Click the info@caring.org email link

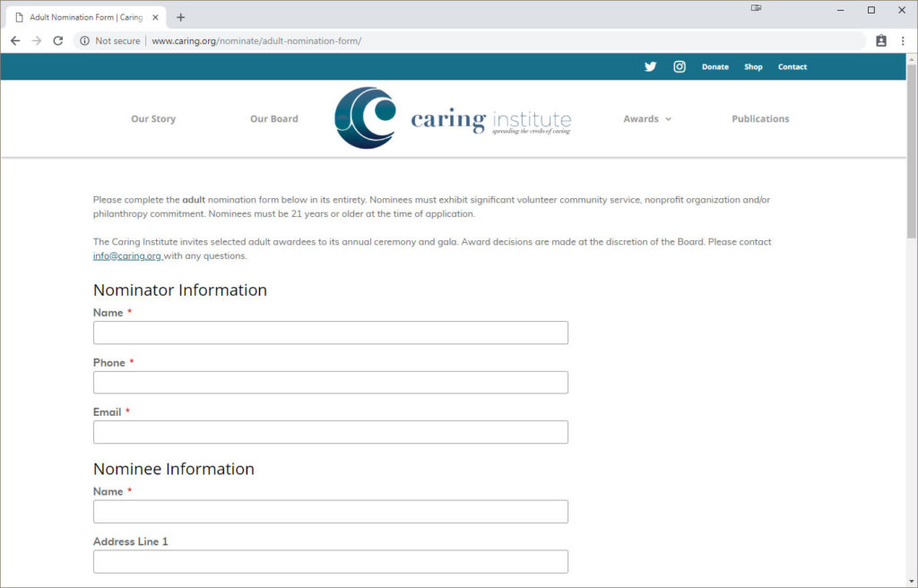[x=127, y=255]
